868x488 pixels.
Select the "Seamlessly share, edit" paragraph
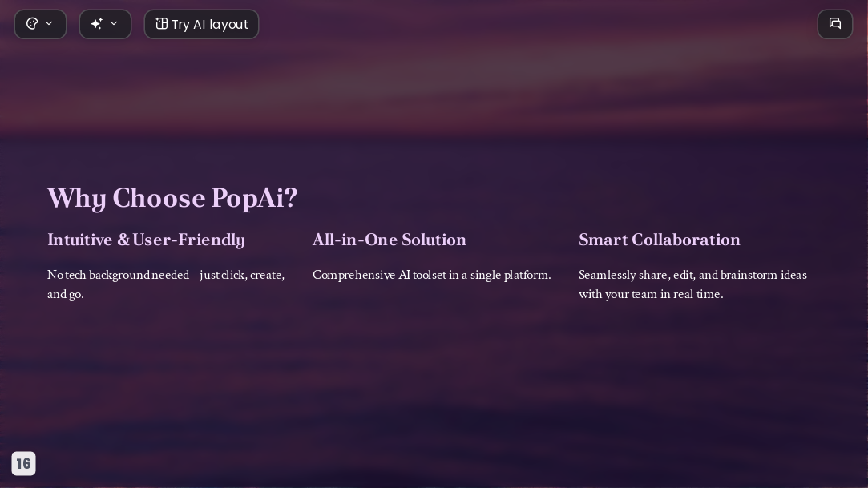click(x=692, y=284)
